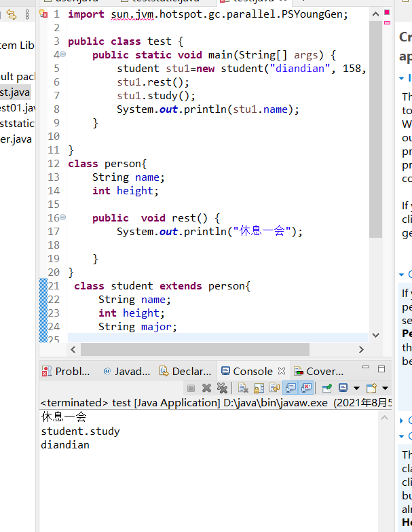Toggle Scroll Lock icon in Console toolbar
Image resolution: width=412 pixels, height=532 pixels.
259,388
